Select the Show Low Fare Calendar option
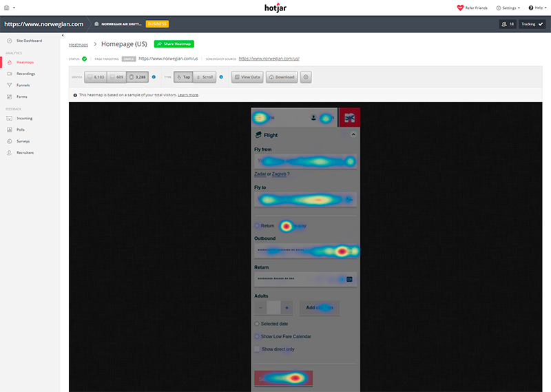The height and width of the screenshot is (392, 551). tap(258, 336)
